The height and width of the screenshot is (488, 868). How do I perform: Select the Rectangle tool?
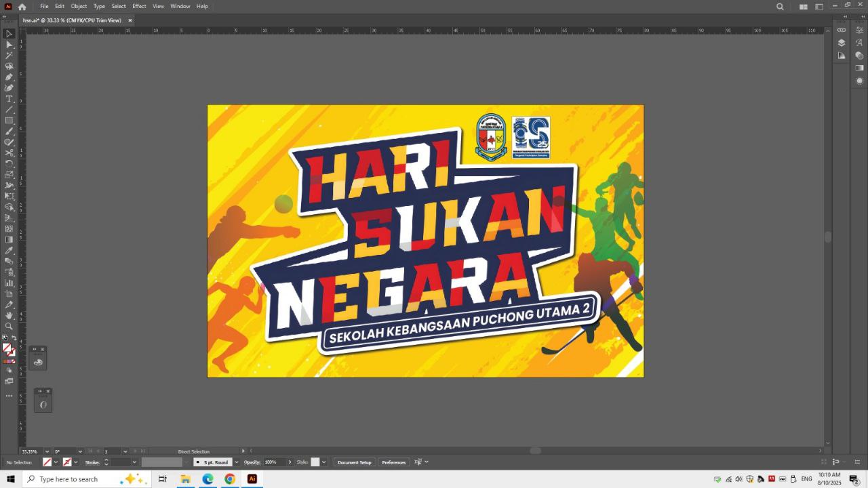9,121
